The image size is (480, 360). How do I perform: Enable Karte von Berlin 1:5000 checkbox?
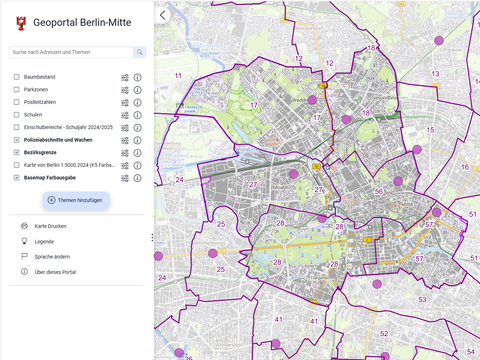16,165
